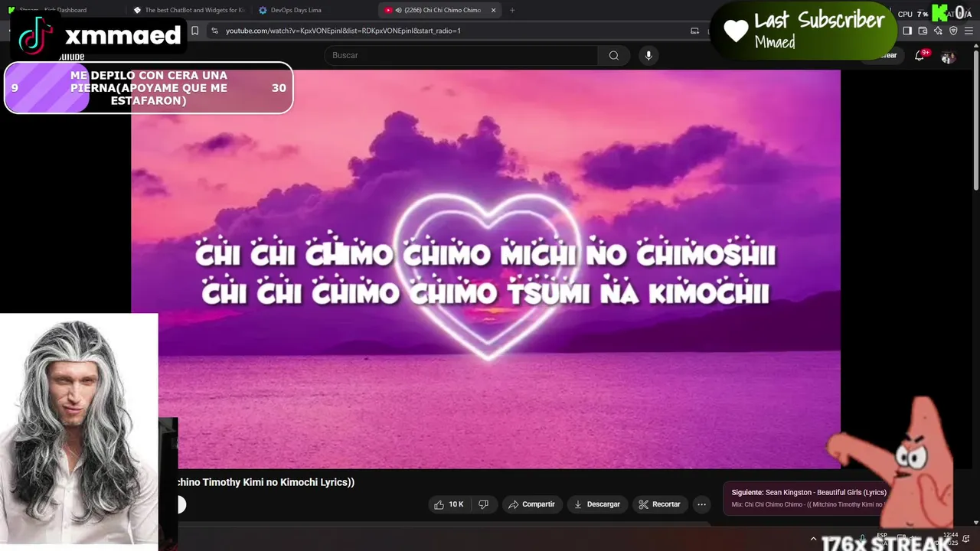The height and width of the screenshot is (551, 980).
Task: Open a new browser tab
Action: [x=512, y=10]
